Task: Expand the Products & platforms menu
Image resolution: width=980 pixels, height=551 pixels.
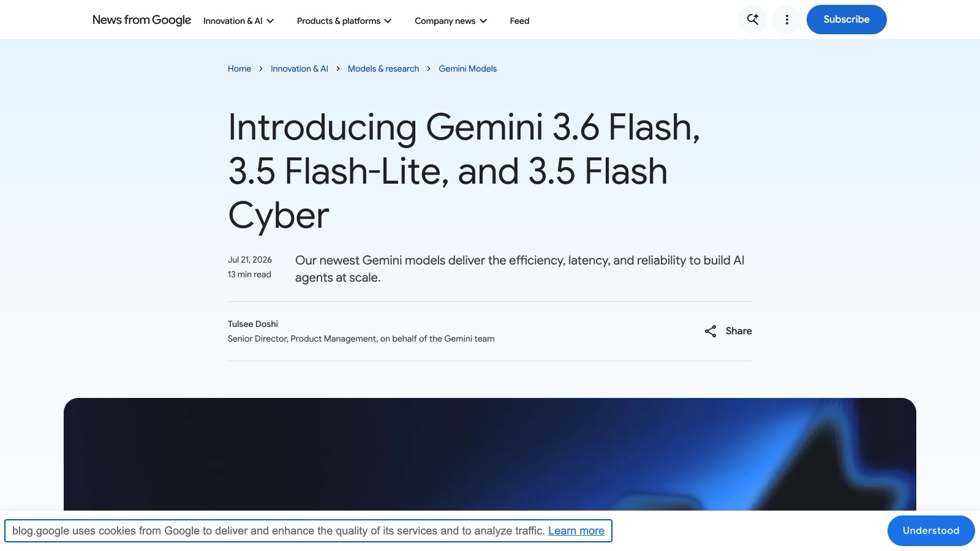Action: click(344, 21)
